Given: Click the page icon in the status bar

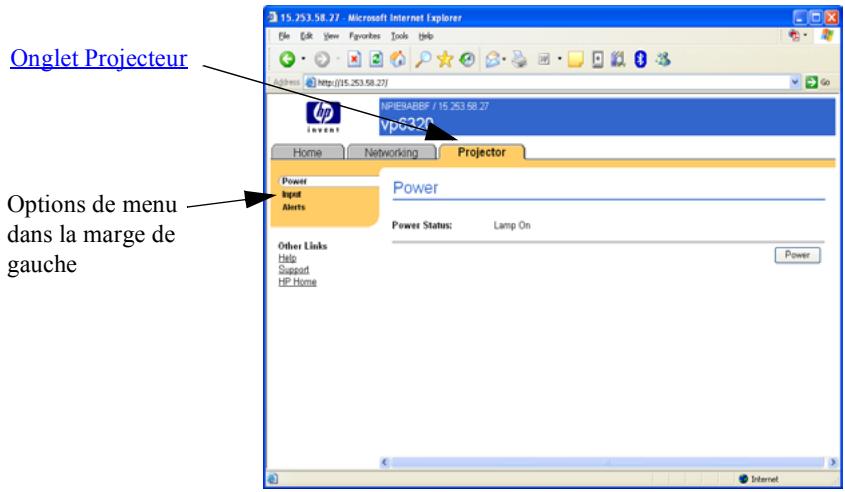Looking at the screenshot, I should coord(273,479).
